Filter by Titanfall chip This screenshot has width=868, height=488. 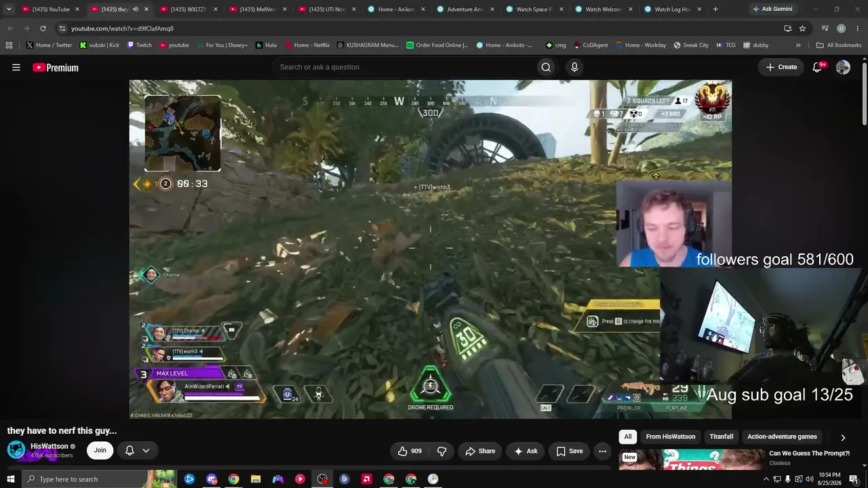[722, 437]
